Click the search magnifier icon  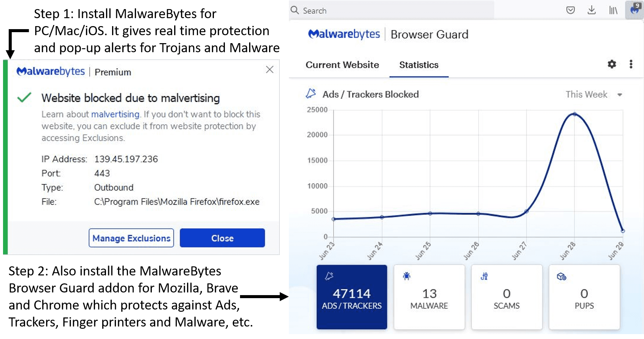pyautogui.click(x=295, y=10)
